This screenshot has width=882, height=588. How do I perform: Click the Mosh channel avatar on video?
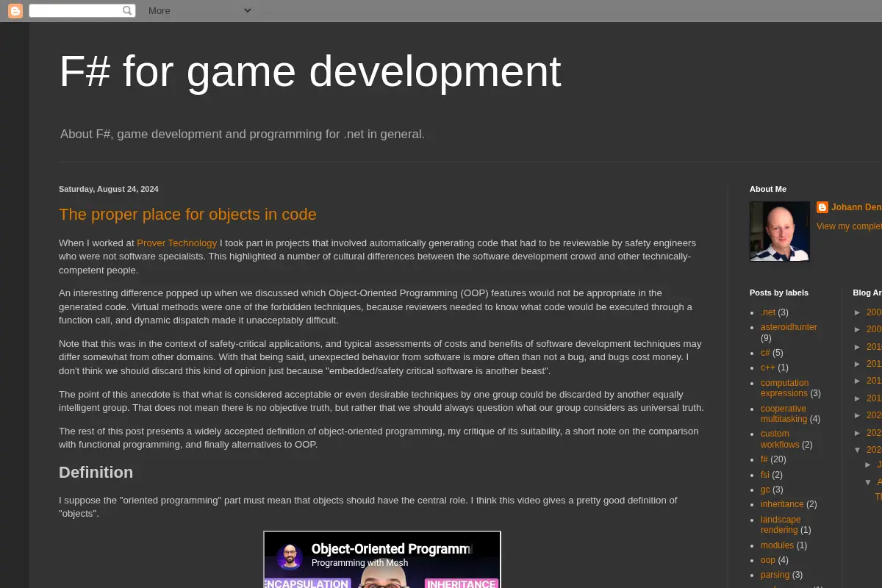click(x=290, y=556)
